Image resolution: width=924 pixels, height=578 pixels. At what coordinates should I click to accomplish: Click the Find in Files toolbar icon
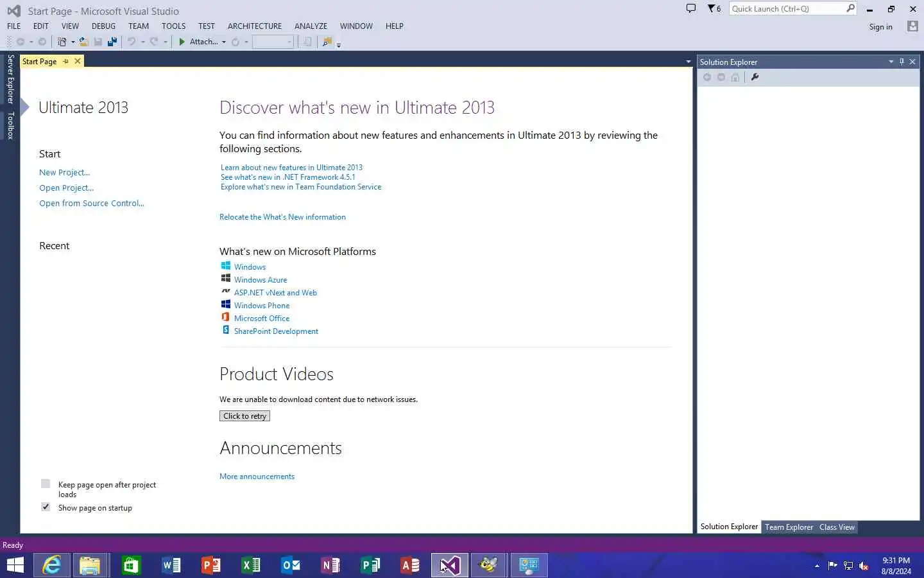(327, 42)
